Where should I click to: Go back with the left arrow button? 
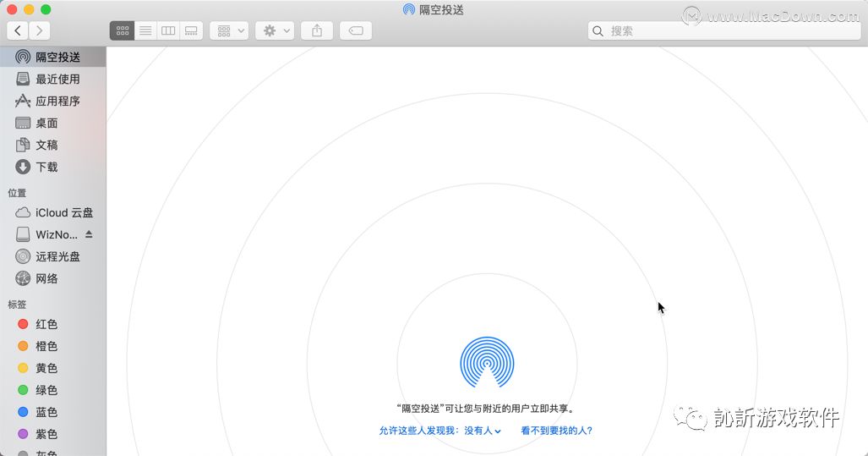pyautogui.click(x=18, y=30)
